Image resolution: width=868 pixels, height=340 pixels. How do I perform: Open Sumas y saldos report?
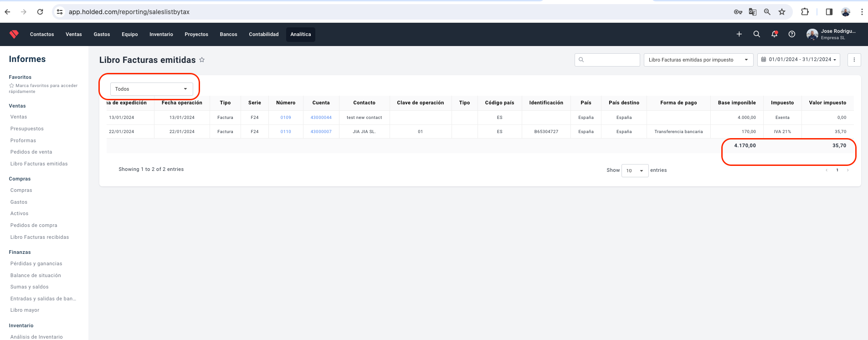30,287
